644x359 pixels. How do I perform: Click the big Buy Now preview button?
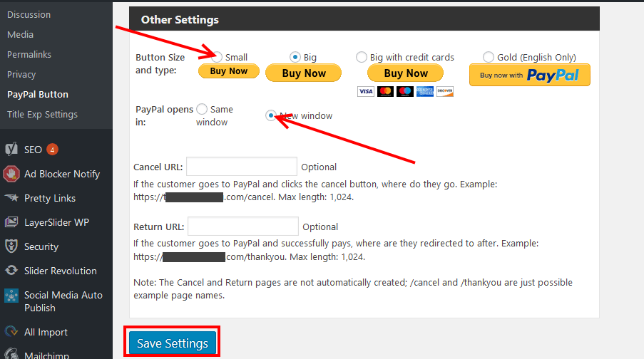tap(304, 73)
